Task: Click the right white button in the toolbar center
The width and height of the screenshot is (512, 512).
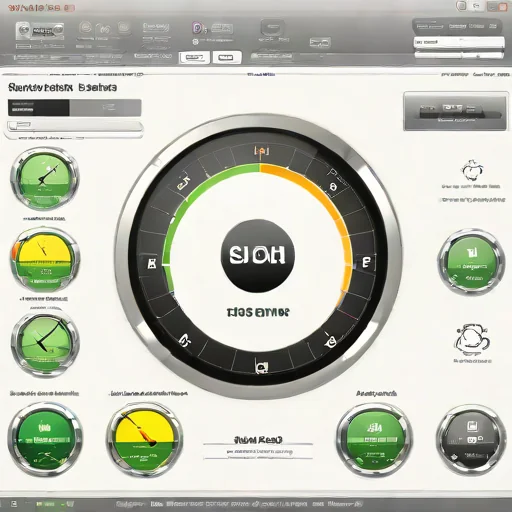Action: click(x=227, y=57)
